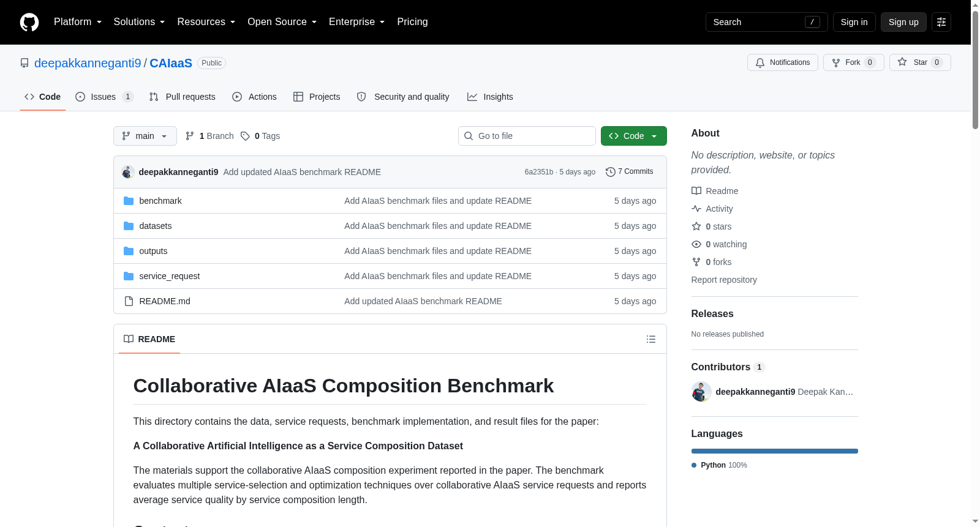Click the watching eye icon in About
Image resolution: width=980 pixels, height=527 pixels.
(x=696, y=244)
